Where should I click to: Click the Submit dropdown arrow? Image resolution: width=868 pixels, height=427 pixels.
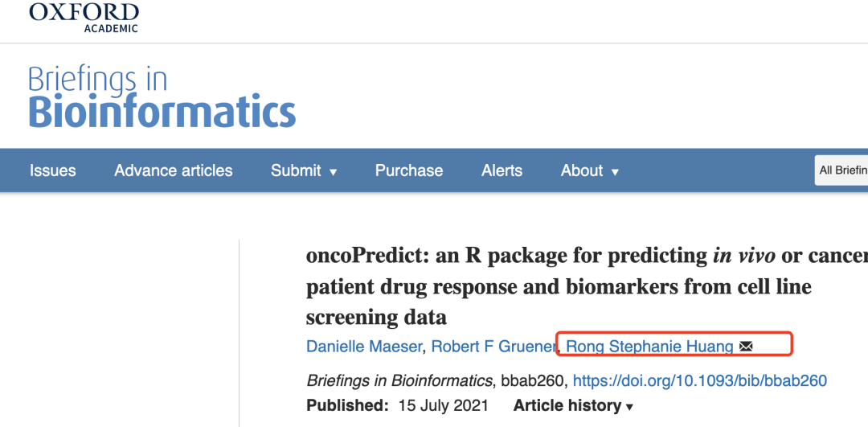[334, 172]
